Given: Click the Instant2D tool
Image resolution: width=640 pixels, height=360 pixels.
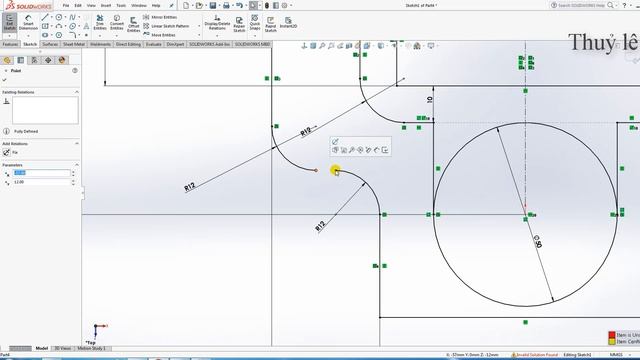Looking at the screenshot, I should (288, 22).
